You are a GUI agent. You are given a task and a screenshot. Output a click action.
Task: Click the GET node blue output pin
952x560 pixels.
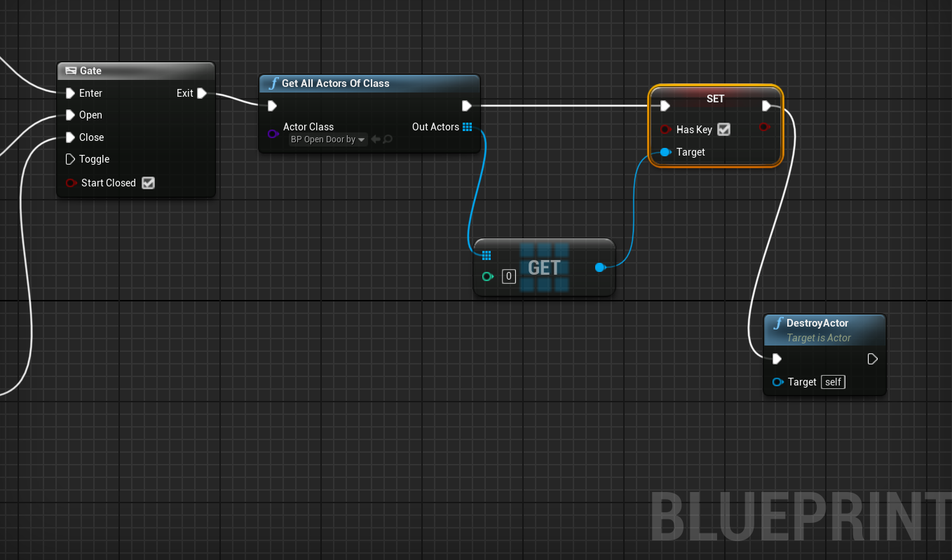pos(600,267)
